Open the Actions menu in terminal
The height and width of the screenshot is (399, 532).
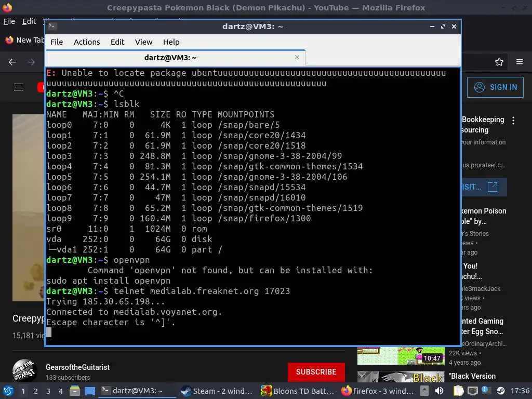click(87, 42)
